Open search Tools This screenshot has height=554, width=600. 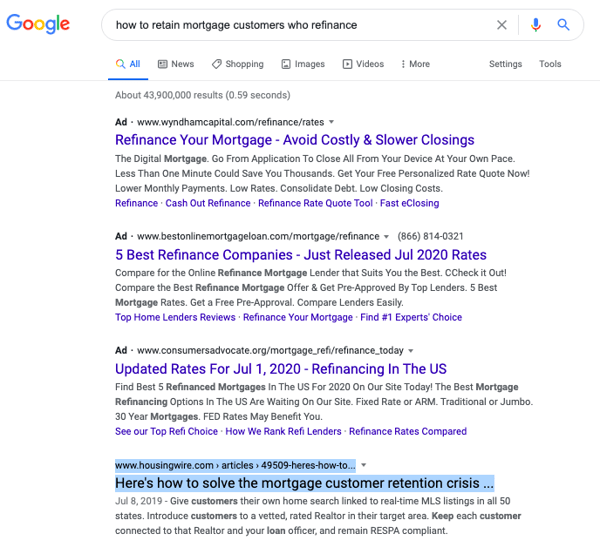(x=550, y=64)
